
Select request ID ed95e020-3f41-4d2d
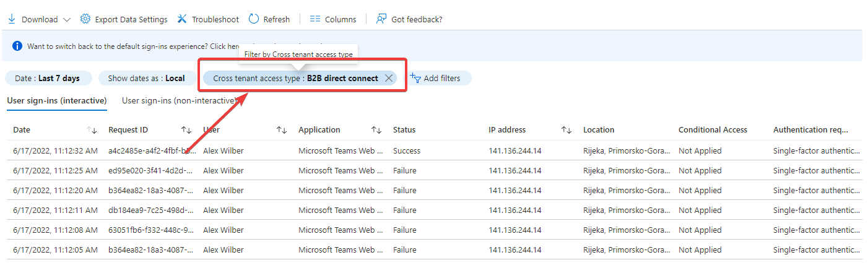click(150, 170)
